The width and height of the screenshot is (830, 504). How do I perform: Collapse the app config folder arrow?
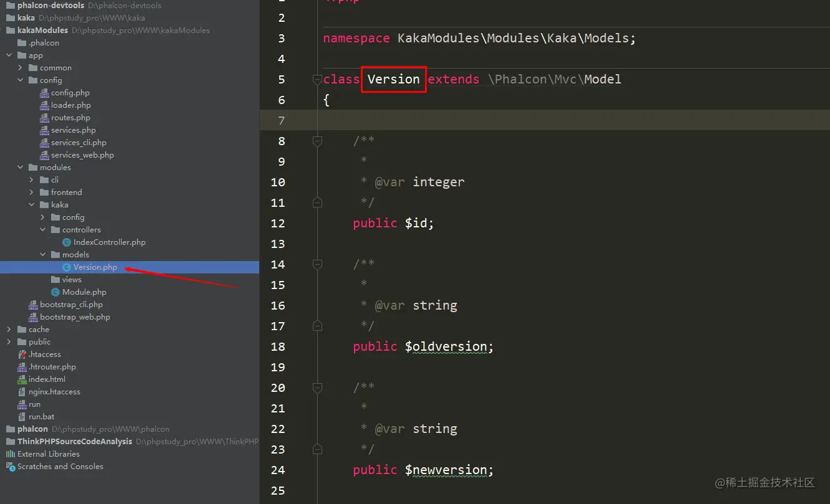tap(21, 80)
